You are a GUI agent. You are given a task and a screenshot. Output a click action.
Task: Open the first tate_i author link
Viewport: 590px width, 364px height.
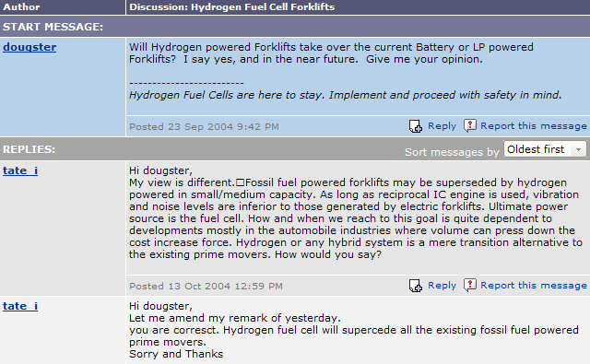20,170
